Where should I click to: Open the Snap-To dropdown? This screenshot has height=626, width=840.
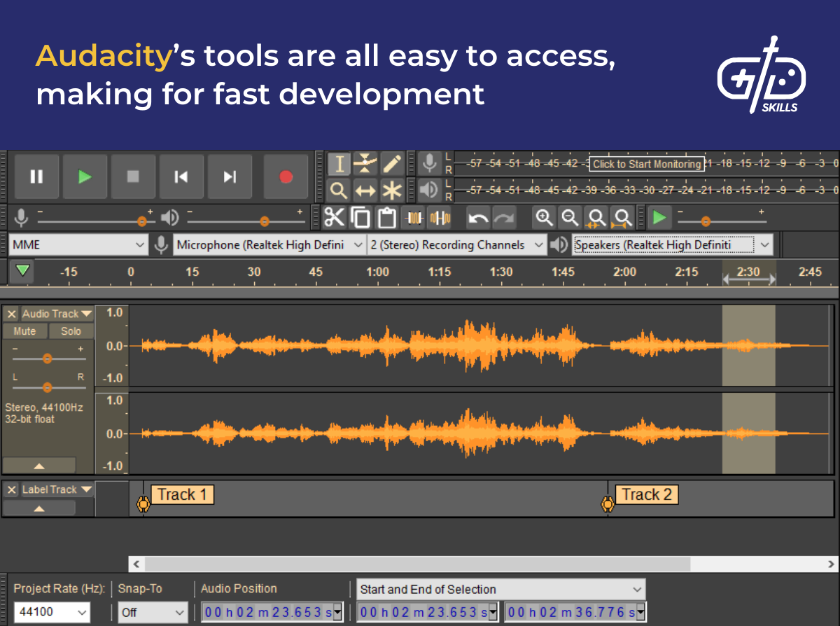click(152, 612)
